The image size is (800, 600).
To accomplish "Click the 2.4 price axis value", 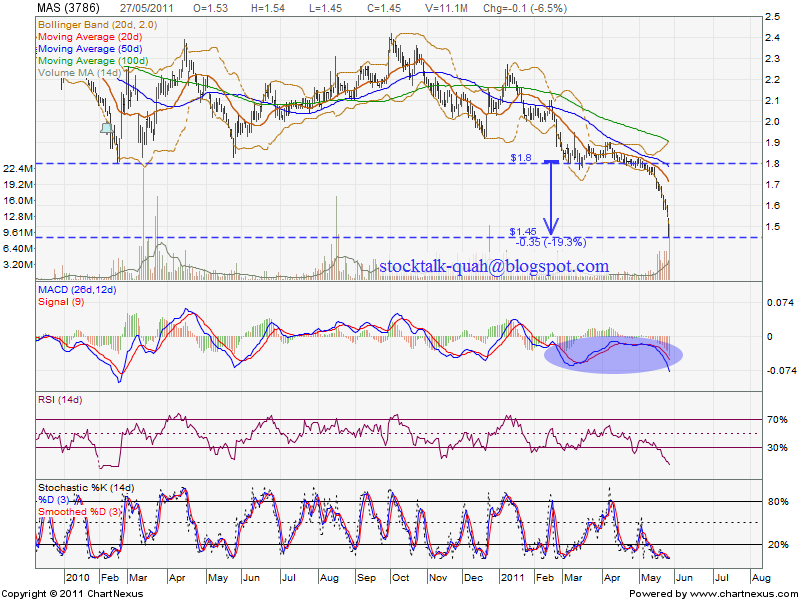I will click(x=772, y=38).
